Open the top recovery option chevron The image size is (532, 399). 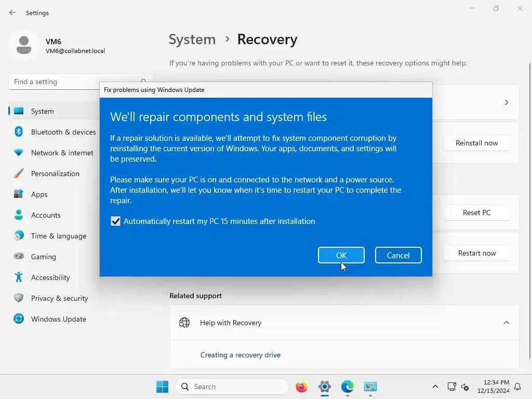click(506, 102)
